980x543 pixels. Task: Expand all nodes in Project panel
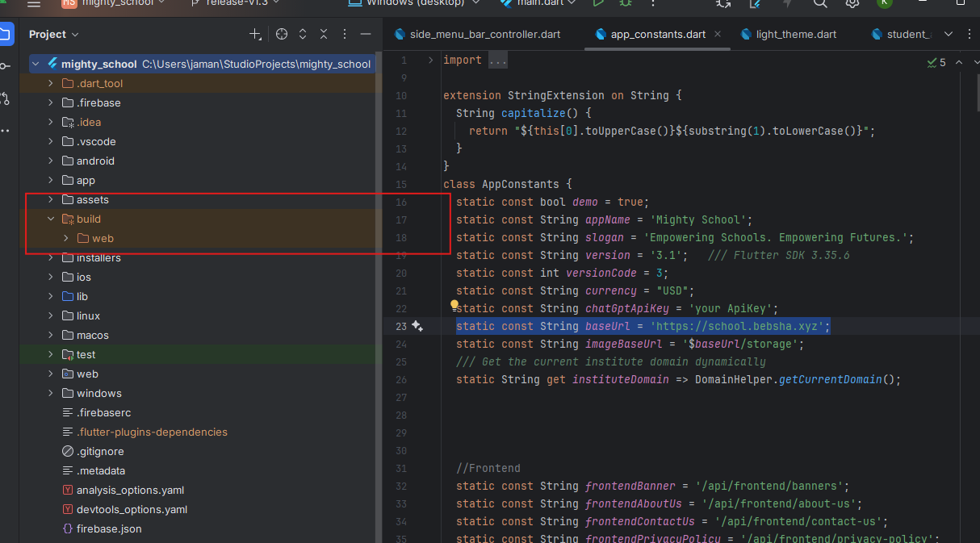(303, 34)
